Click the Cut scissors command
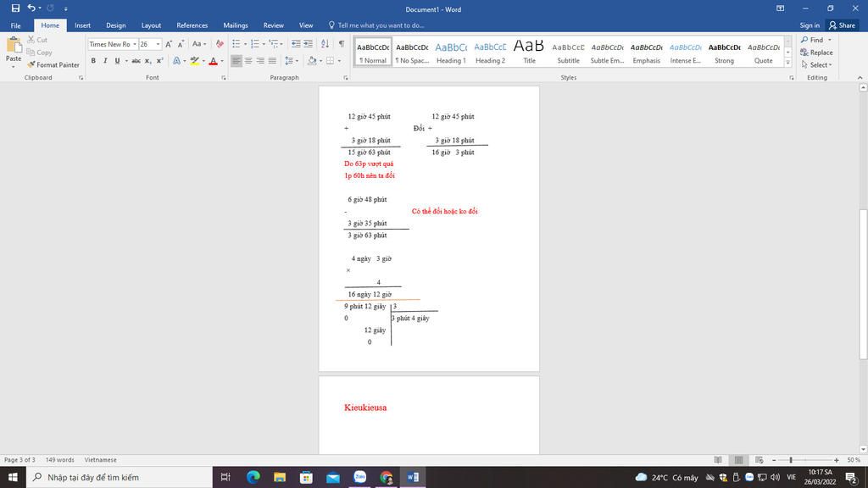The height and width of the screenshot is (488, 868). pos(37,40)
